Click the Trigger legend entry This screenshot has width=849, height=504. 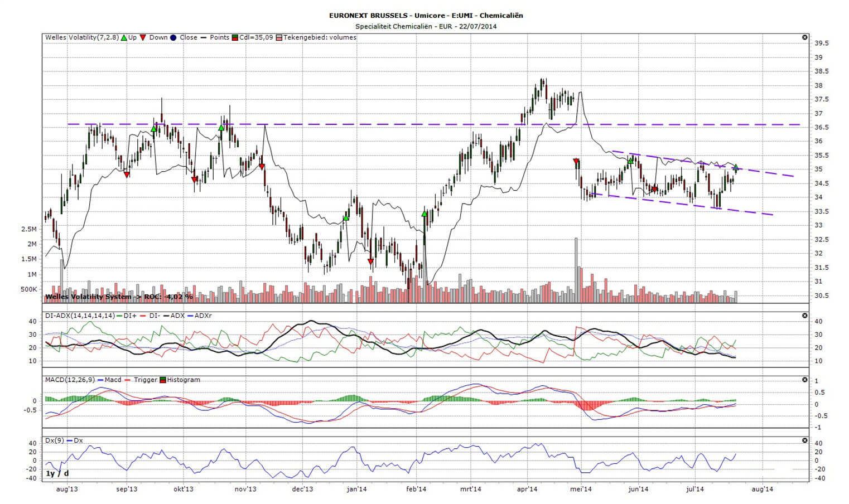[141, 380]
